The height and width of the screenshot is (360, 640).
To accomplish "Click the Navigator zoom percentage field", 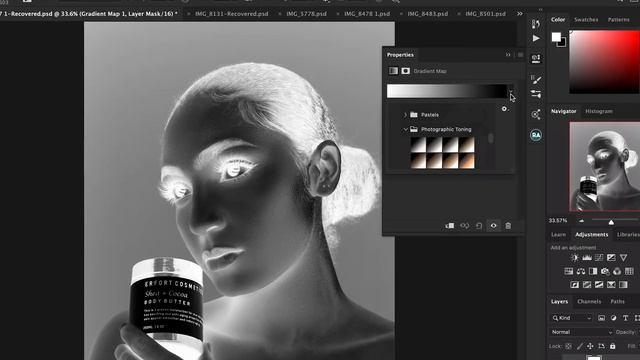I will 558,220.
